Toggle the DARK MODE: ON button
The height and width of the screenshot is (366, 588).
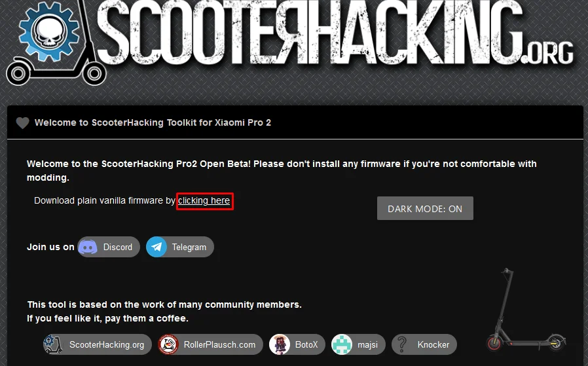click(x=425, y=209)
